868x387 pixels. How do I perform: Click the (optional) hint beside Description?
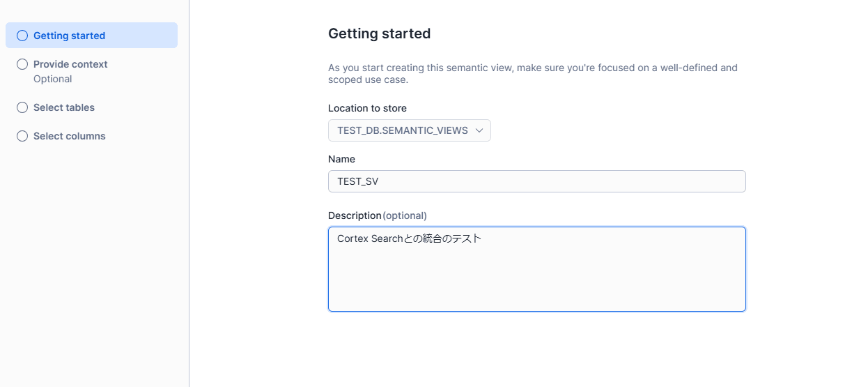click(405, 215)
